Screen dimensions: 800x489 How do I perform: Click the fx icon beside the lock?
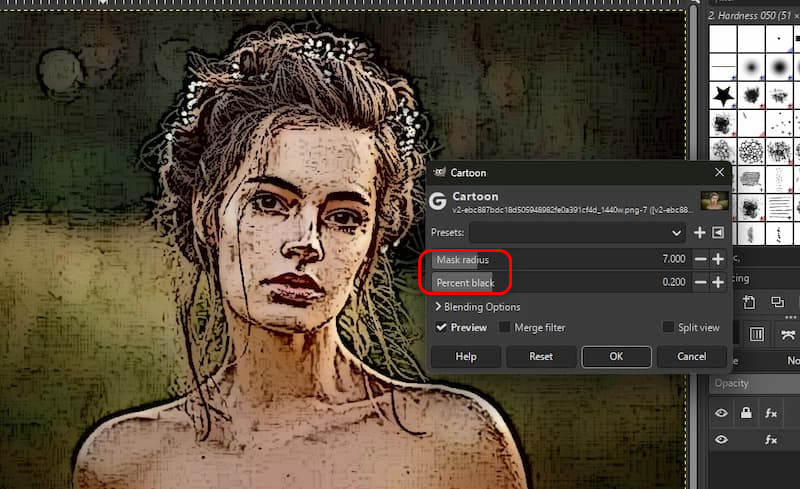point(770,413)
